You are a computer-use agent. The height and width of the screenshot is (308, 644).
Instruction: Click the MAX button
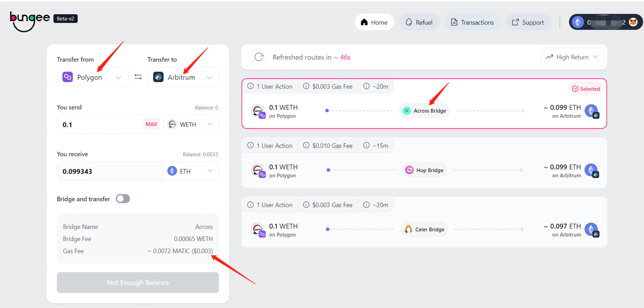[151, 124]
